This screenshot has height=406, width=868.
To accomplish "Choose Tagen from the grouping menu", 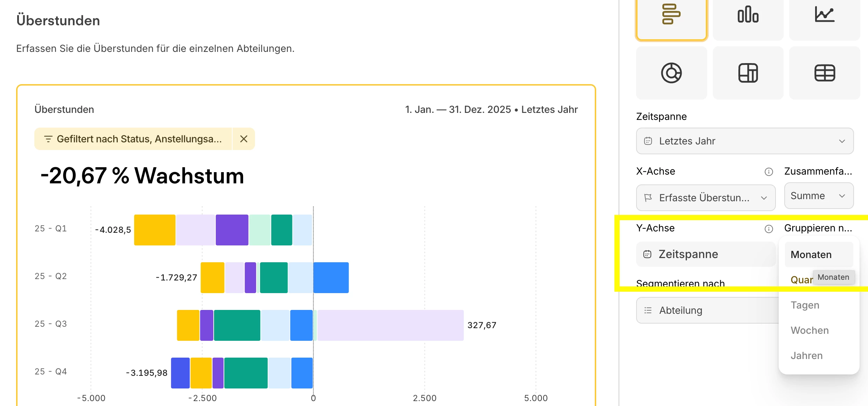I will point(805,305).
